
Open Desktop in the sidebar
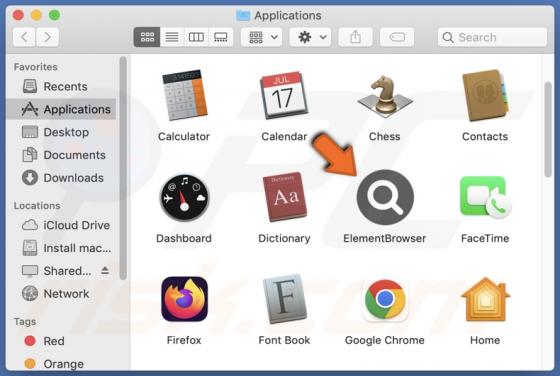[x=61, y=132]
